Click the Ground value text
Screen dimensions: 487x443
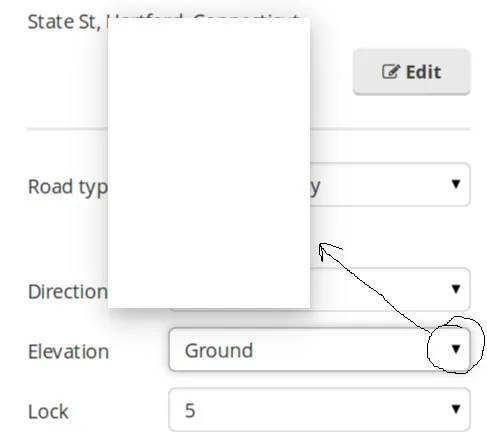click(219, 351)
